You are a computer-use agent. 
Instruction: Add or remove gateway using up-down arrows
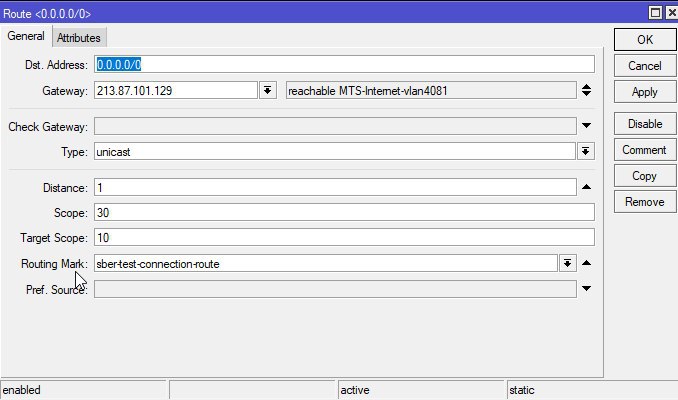(x=586, y=90)
